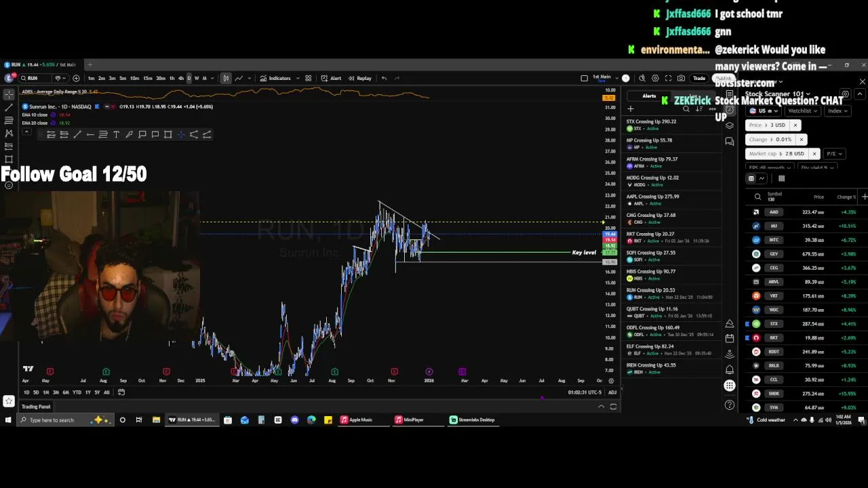Open the indicator templates grid icon

[309, 78]
